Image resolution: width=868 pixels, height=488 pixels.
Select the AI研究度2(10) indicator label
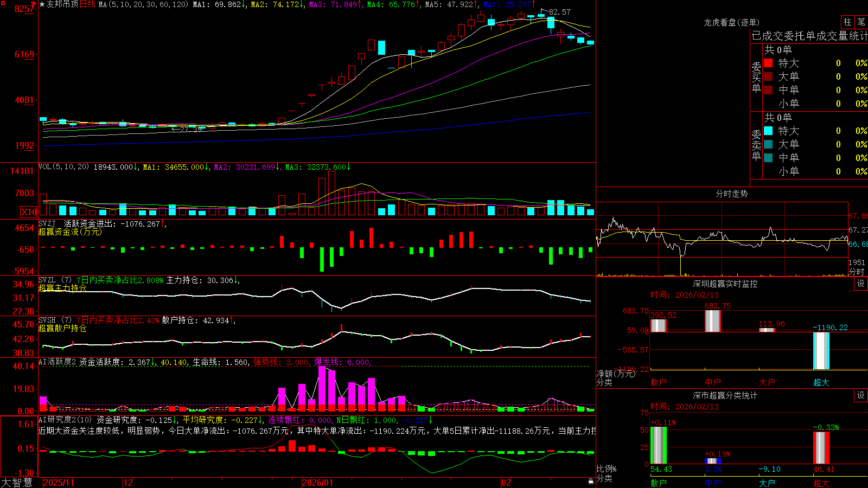[x=66, y=420]
